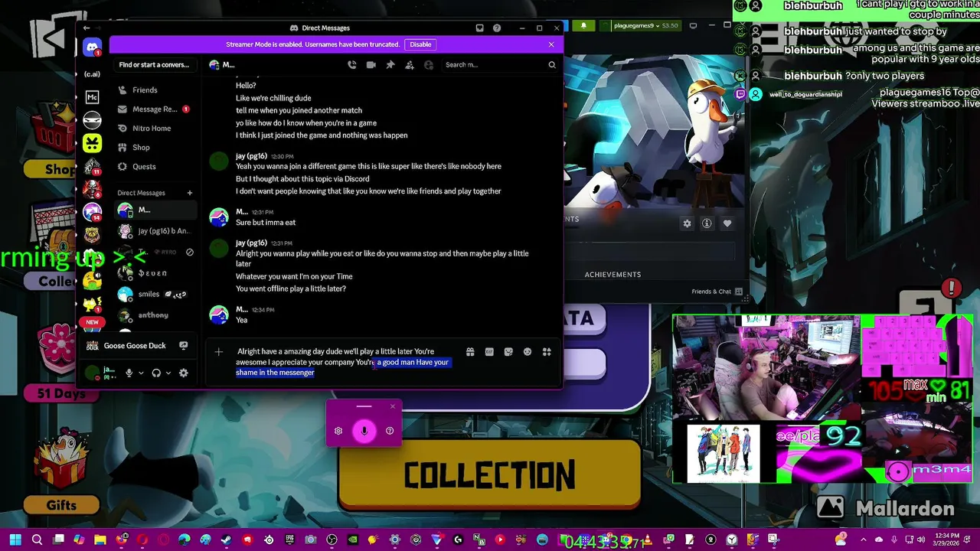This screenshot has width=980, height=551.
Task: Open Discord user settings gear
Action: (x=183, y=373)
